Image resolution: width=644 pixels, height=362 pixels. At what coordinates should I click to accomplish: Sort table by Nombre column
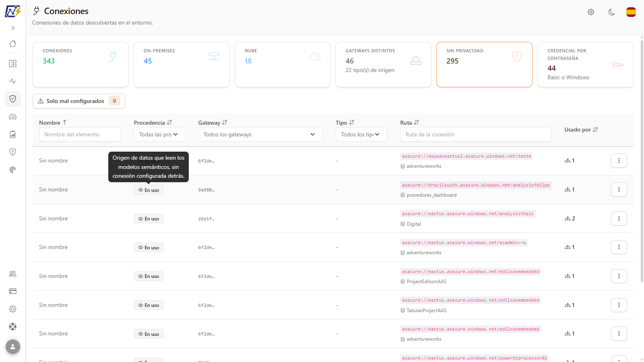(53, 123)
